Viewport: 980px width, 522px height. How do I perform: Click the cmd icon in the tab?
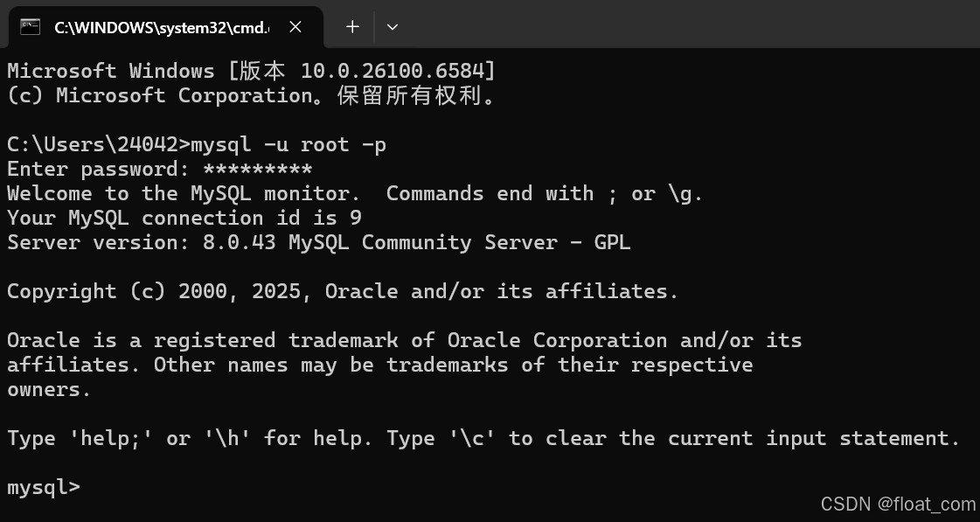point(30,27)
